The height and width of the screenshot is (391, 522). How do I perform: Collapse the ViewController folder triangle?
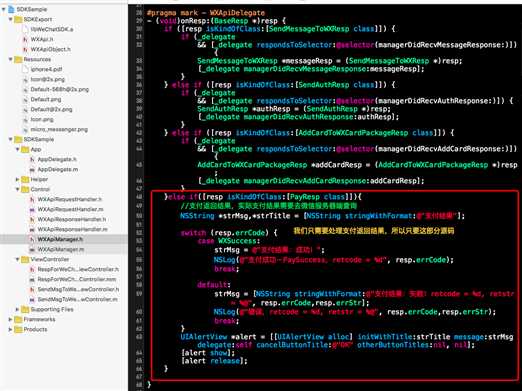click(17, 259)
